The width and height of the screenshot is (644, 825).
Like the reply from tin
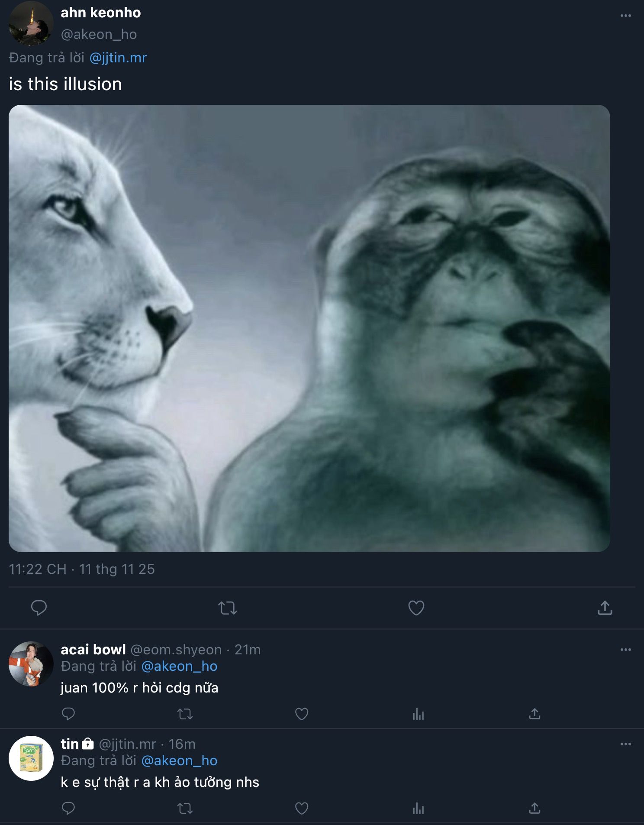pos(302,808)
